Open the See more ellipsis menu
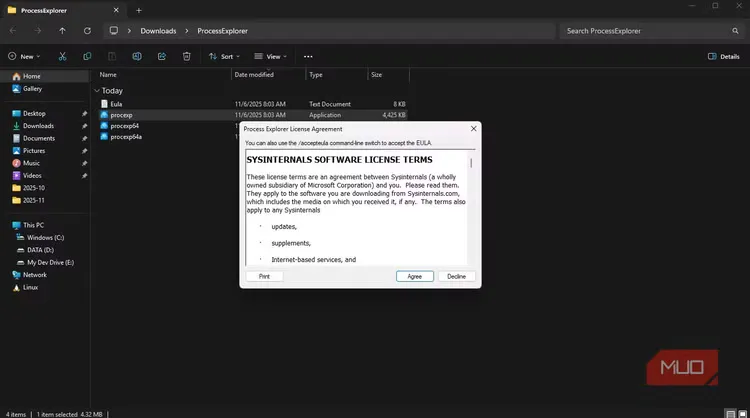This screenshot has width=750, height=418. tap(308, 56)
